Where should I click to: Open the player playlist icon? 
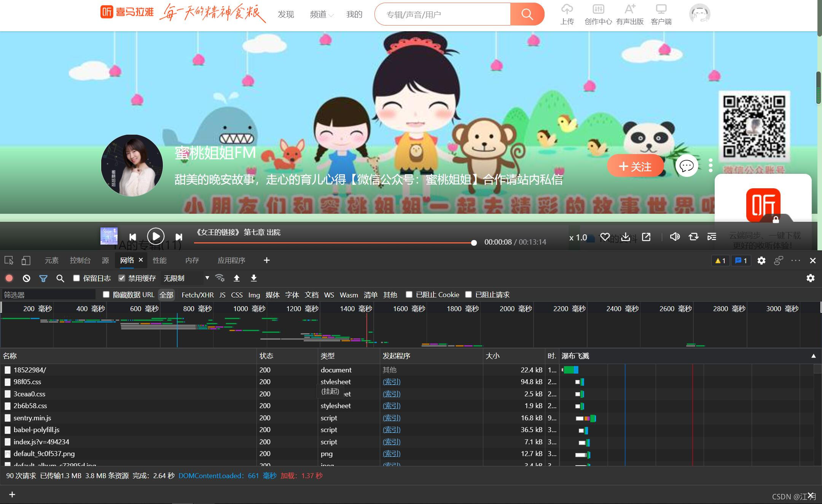click(x=712, y=237)
